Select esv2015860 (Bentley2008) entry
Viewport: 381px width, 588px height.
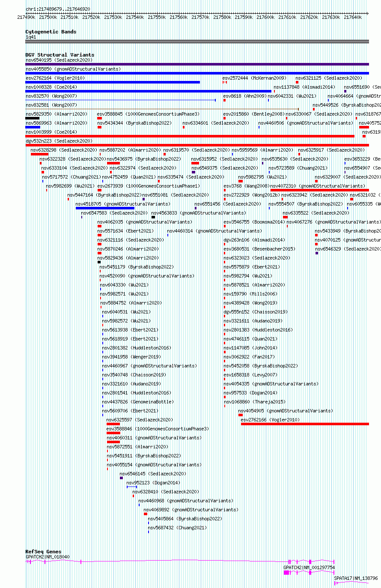(254, 114)
